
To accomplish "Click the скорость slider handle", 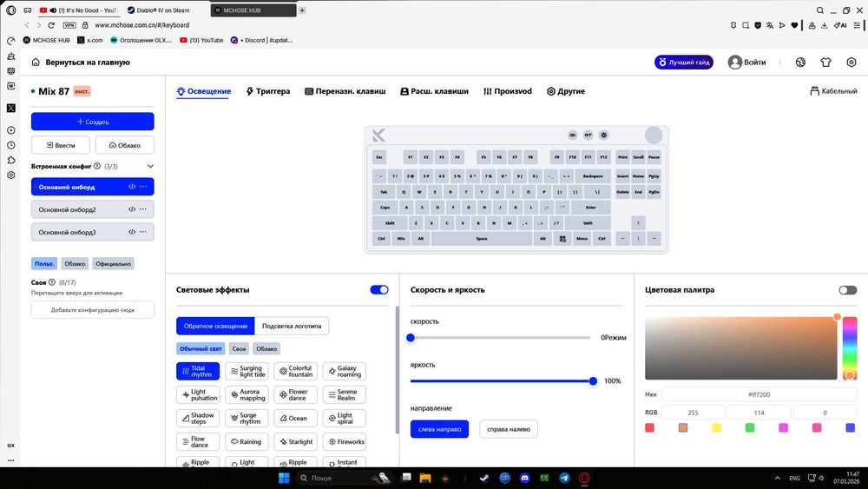I will (x=411, y=337).
